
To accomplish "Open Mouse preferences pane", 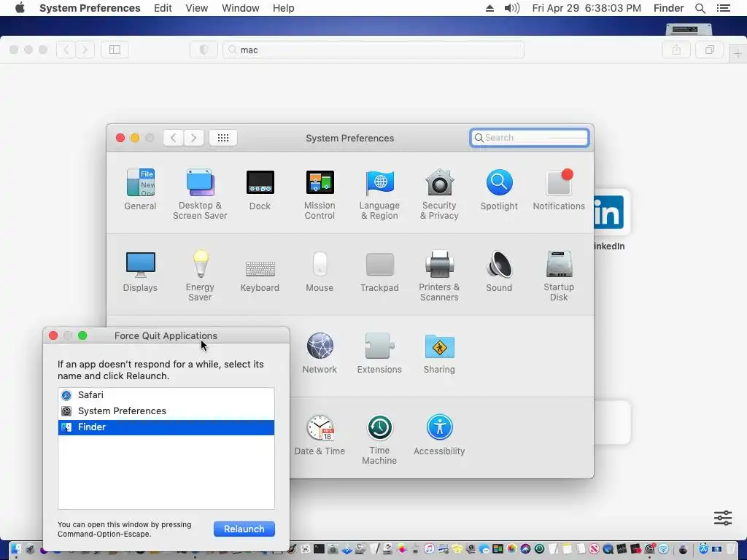I will 320,271.
